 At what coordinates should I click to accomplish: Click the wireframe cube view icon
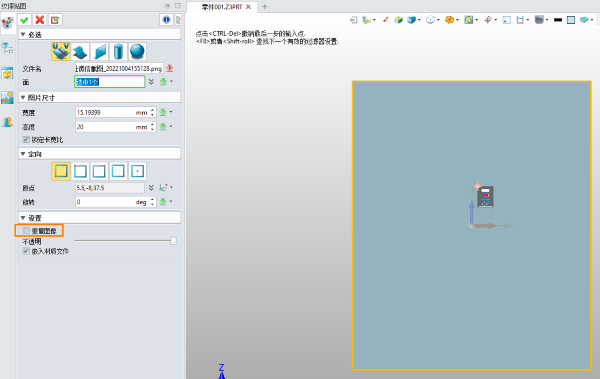point(430,20)
